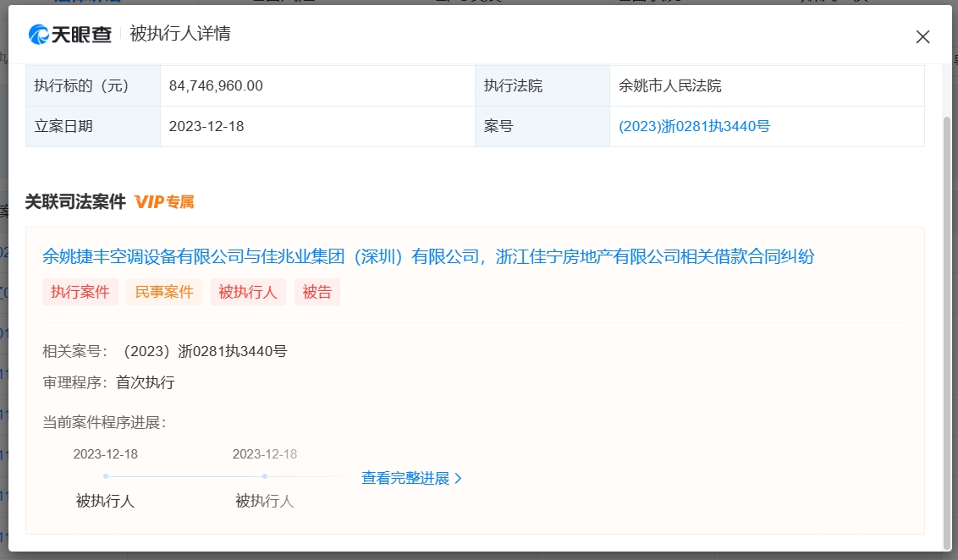Click the court name 余姚市人民法院
The height and width of the screenshot is (560, 958).
click(x=669, y=86)
